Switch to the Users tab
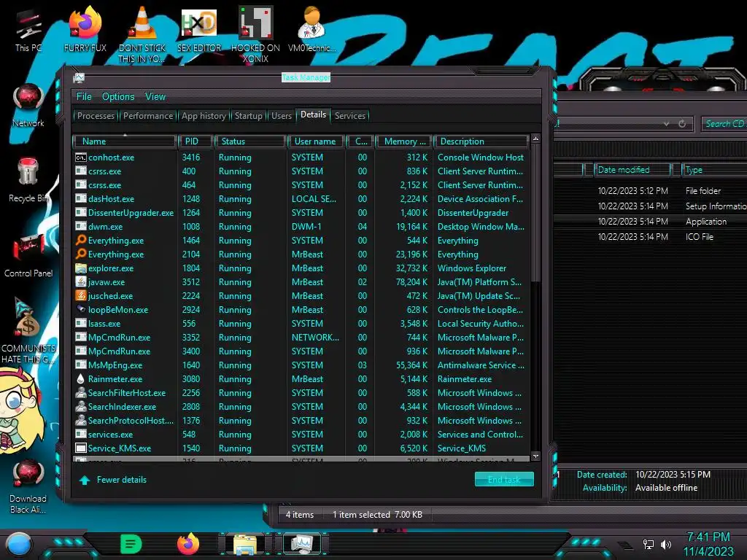Screen dimensions: 747x560 point(281,116)
